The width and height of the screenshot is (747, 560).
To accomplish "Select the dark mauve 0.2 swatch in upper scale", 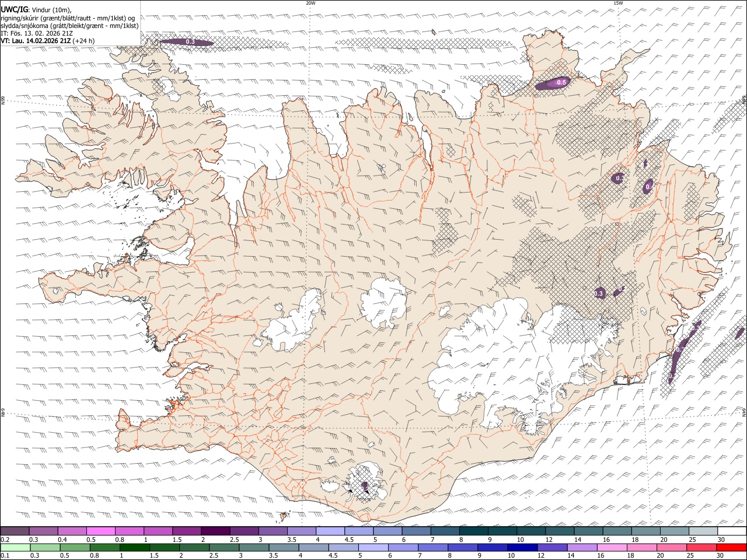I will [x=15, y=531].
